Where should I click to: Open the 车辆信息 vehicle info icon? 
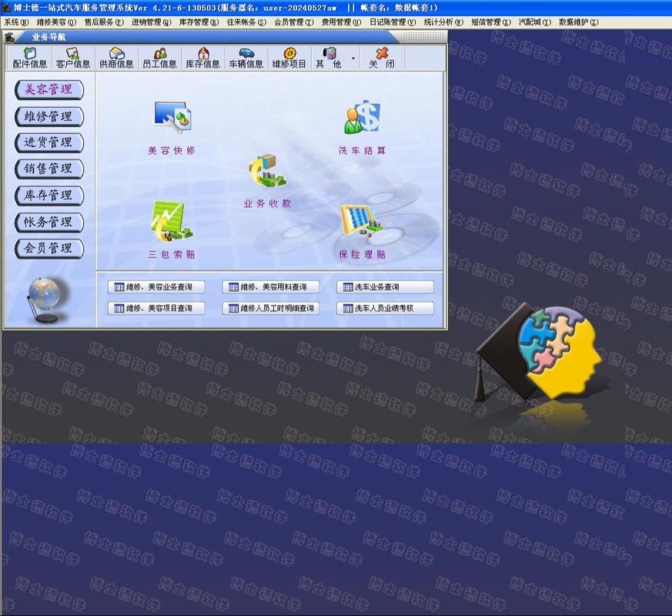tap(246, 58)
